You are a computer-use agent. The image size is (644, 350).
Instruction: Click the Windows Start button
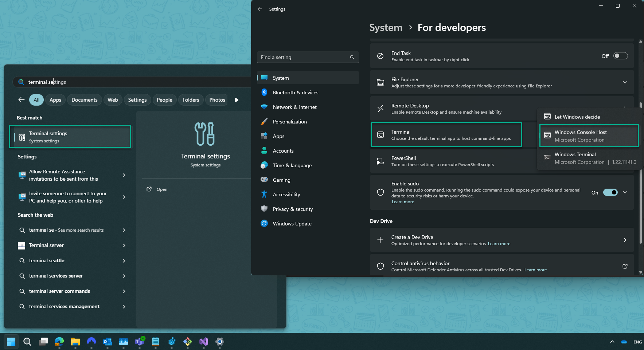(11, 342)
